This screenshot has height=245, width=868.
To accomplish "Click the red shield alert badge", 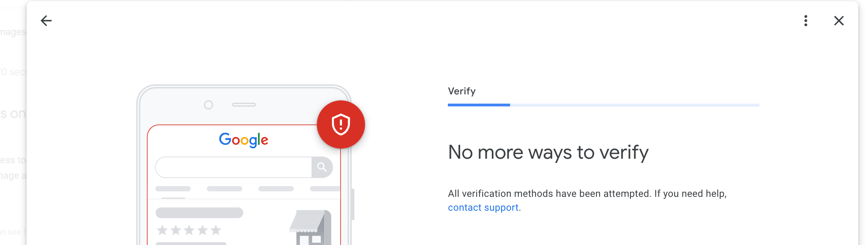I will (x=341, y=124).
